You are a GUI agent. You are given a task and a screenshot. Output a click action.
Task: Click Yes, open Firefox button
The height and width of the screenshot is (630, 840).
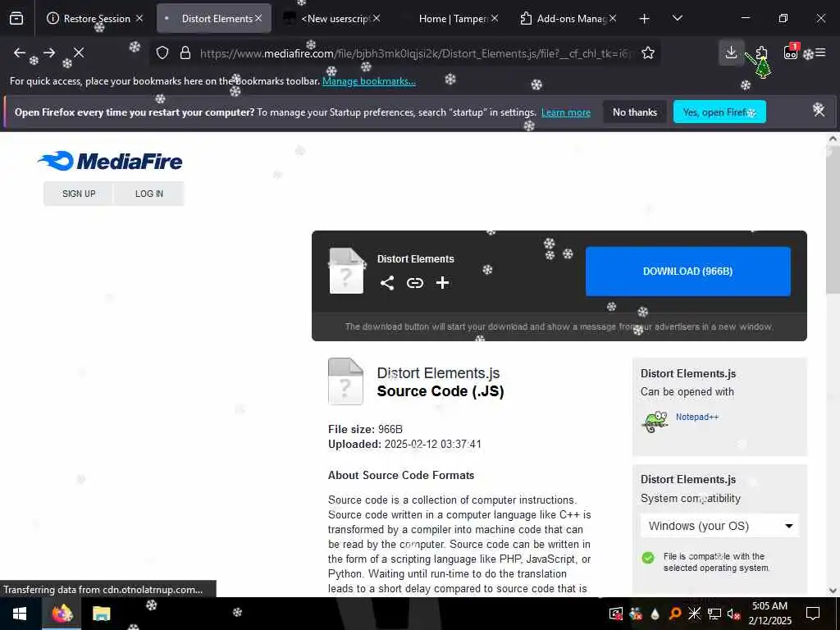pyautogui.click(x=719, y=112)
